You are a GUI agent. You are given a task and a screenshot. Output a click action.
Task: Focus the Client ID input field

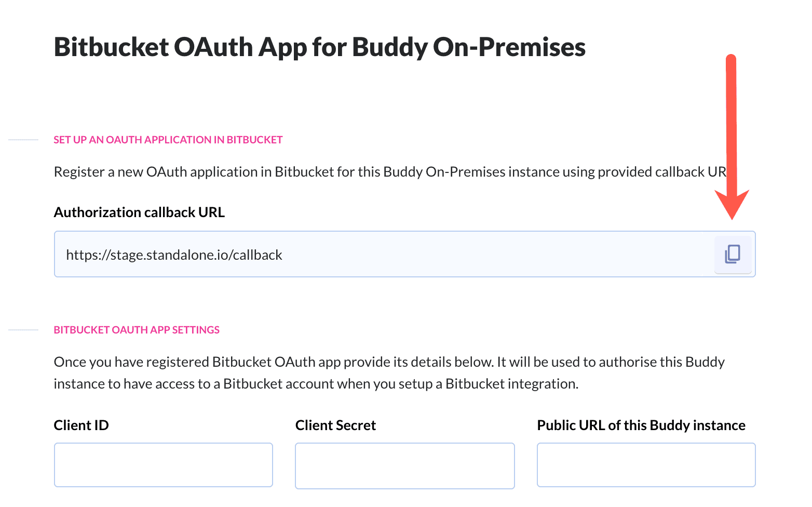(163, 464)
